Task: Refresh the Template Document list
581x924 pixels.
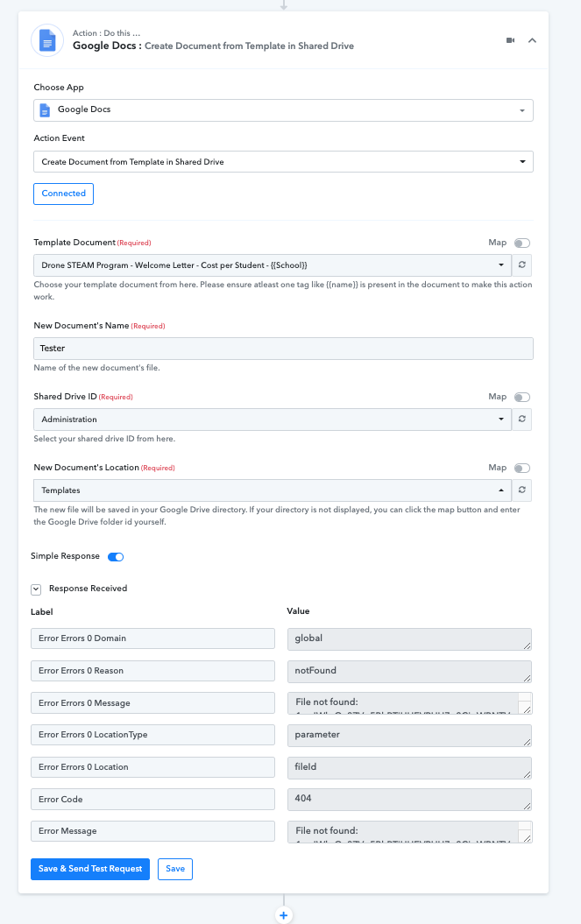Action: 522,265
